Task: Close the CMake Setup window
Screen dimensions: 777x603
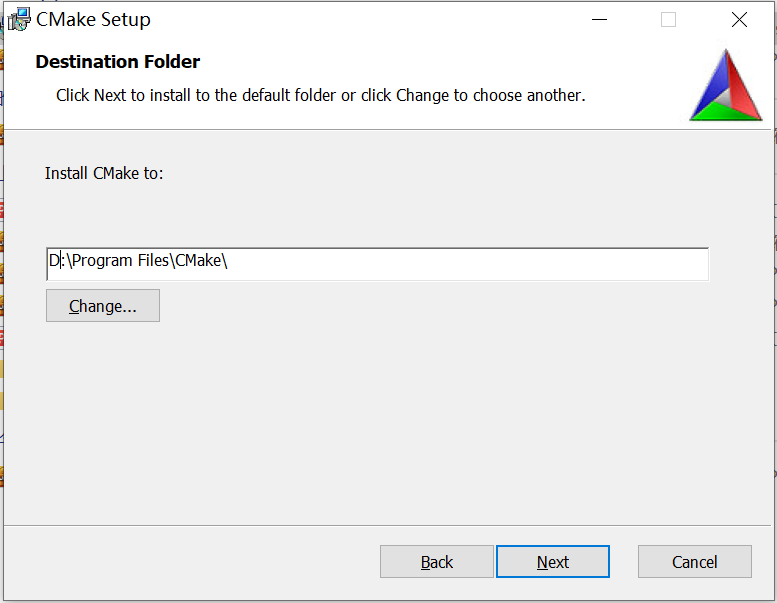Action: pos(739,20)
